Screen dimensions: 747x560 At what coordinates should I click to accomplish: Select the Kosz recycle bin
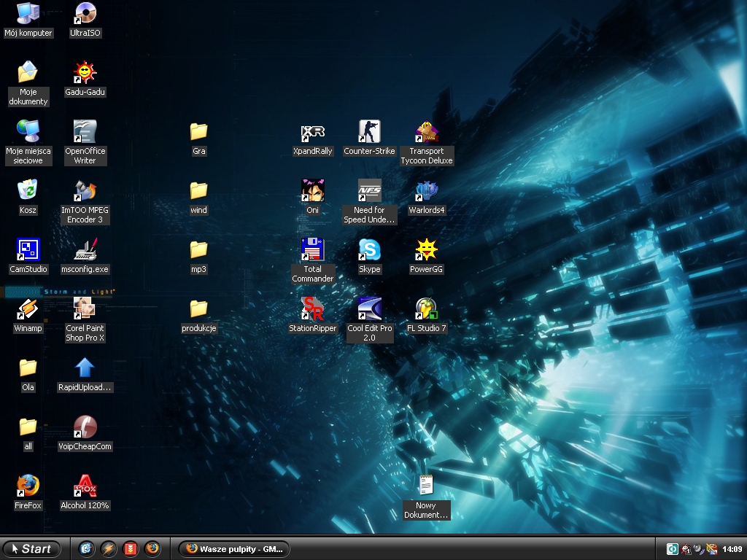tap(28, 191)
